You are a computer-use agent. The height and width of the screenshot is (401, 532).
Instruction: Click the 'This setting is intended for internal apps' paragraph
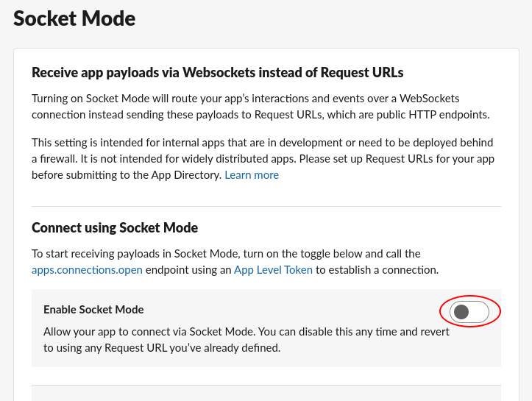(x=263, y=159)
